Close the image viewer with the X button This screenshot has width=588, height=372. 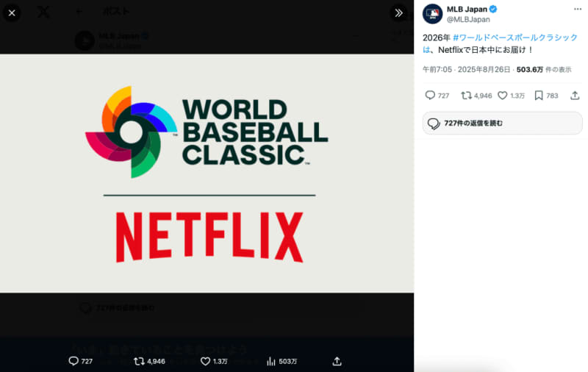[x=12, y=12]
